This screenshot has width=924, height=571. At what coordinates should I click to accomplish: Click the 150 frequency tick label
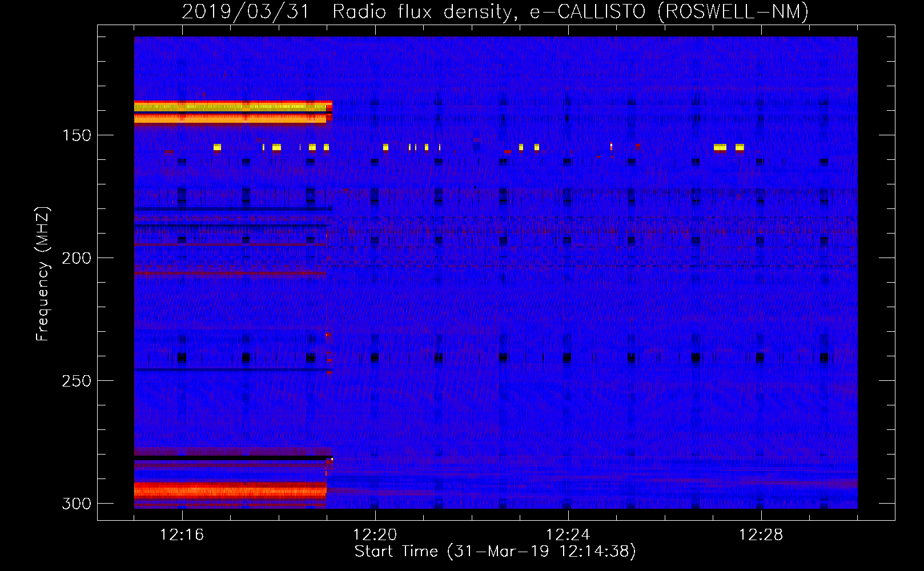[x=77, y=135]
